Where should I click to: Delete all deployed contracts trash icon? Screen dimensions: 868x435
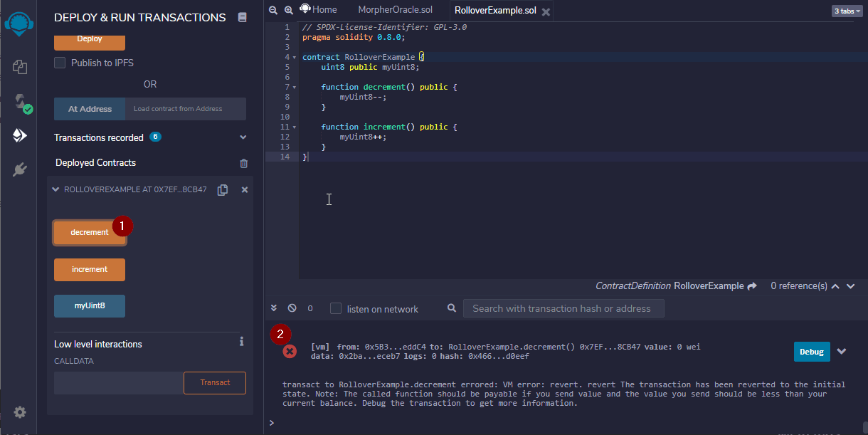tap(244, 163)
